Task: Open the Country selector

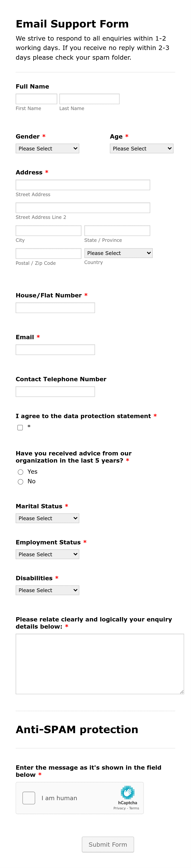Action: click(x=118, y=253)
